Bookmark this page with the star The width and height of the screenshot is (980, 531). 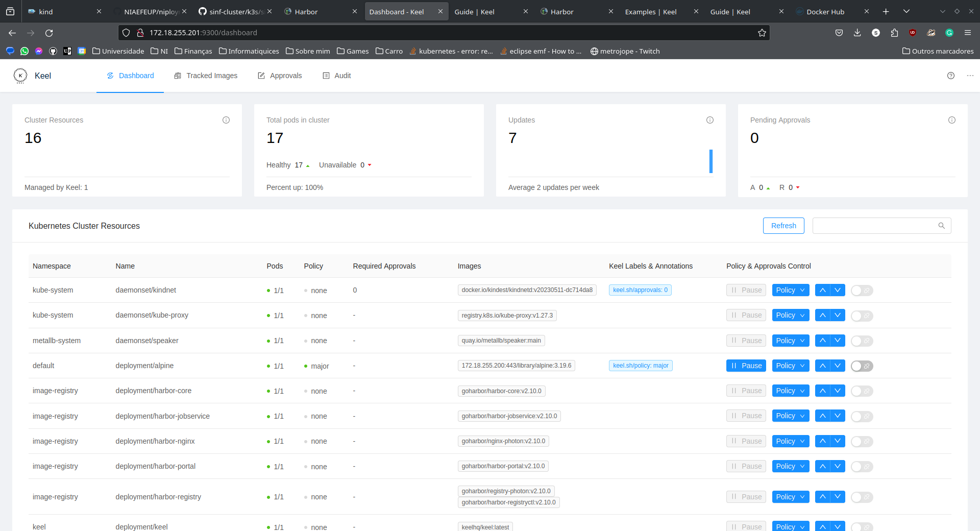(762, 33)
